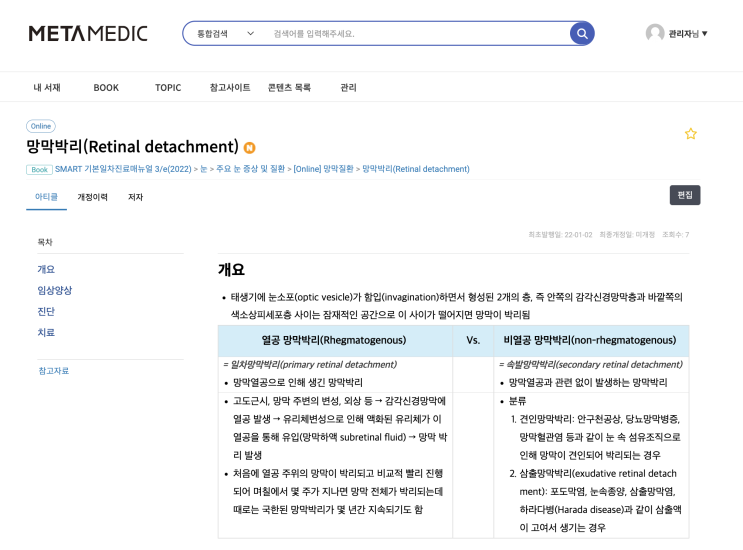Open the 콘텐츠 목록 menu
The height and width of the screenshot is (550, 743).
coord(289,88)
